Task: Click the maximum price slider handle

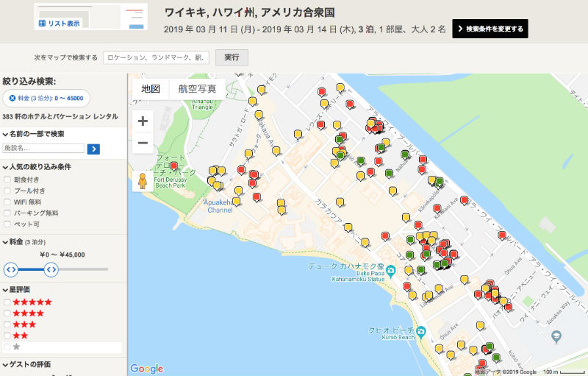Action: click(51, 269)
